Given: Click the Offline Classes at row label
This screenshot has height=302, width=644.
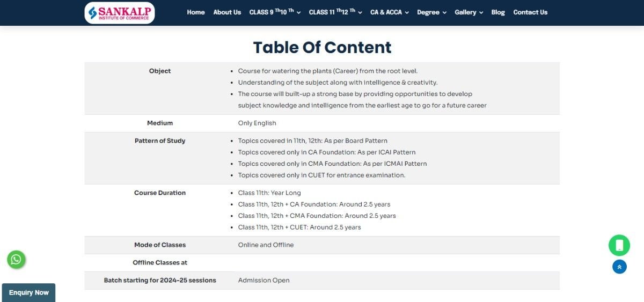Looking at the screenshot, I should pos(160,262).
